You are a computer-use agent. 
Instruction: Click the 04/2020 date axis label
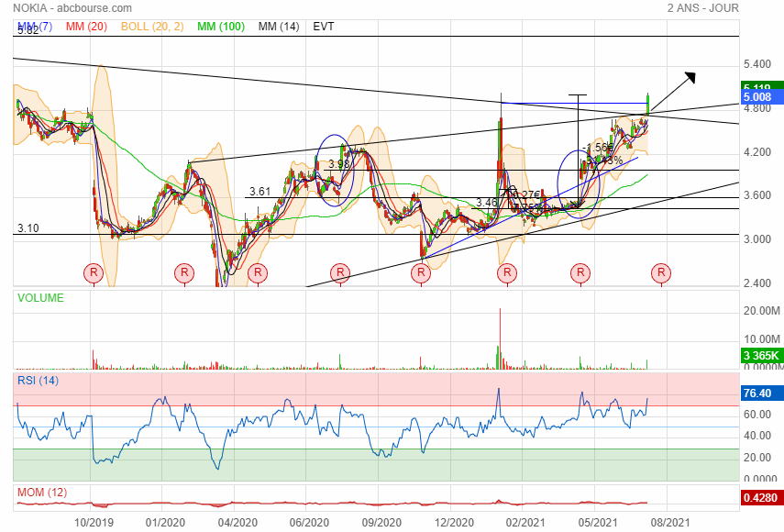point(237,523)
